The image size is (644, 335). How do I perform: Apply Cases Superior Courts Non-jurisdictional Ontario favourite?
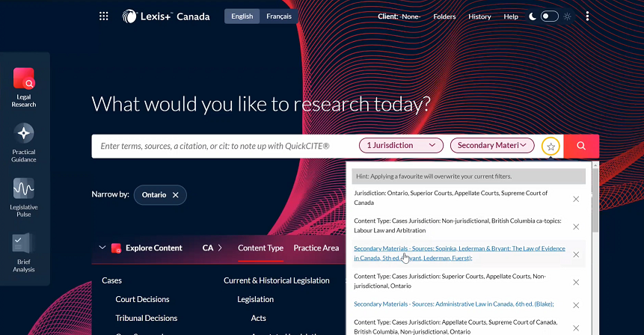click(x=450, y=281)
